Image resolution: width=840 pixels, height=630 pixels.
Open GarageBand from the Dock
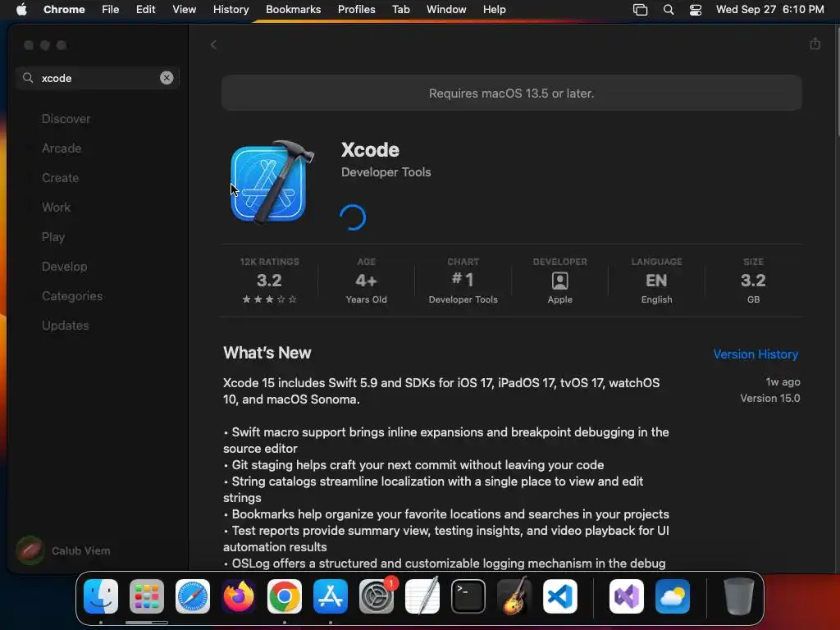point(514,596)
